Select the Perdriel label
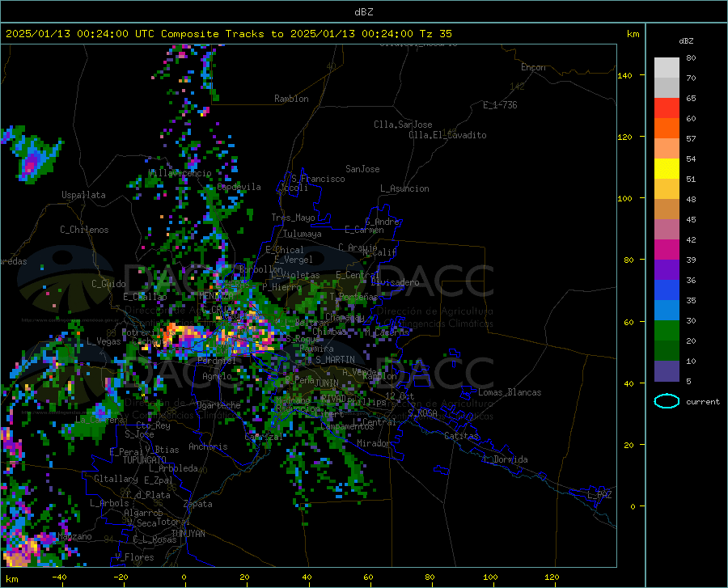 (217, 360)
